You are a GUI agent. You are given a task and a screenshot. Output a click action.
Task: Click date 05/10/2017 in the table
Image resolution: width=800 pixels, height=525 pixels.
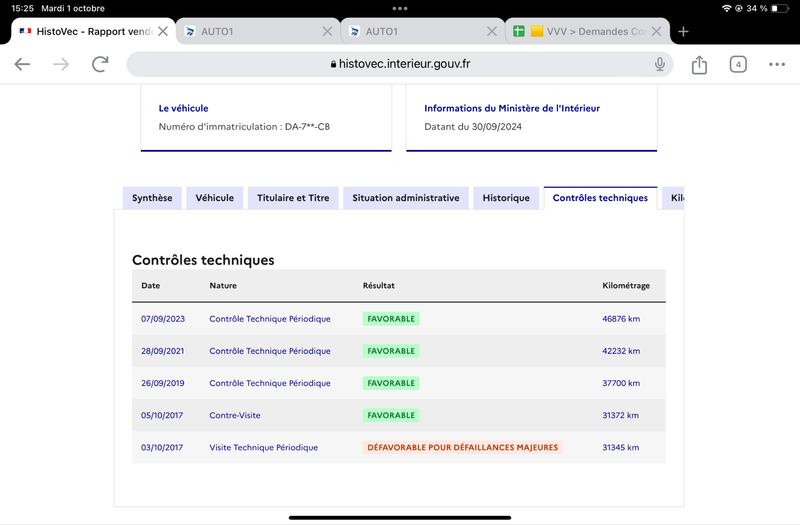(162, 415)
